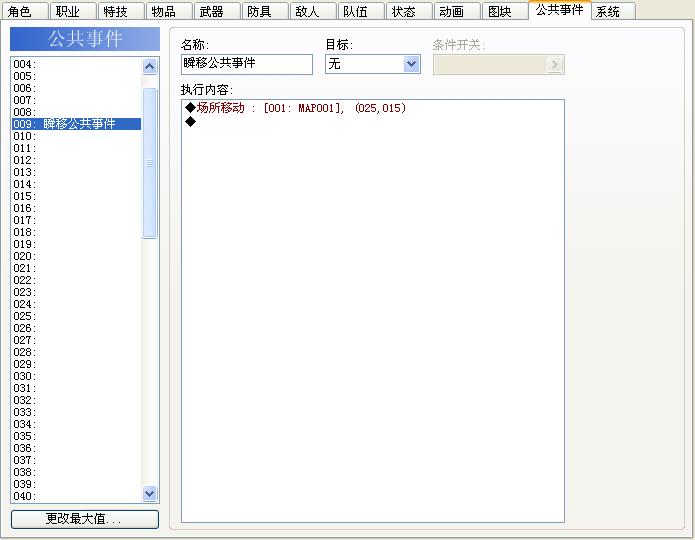Select list entry 028

coord(76,352)
